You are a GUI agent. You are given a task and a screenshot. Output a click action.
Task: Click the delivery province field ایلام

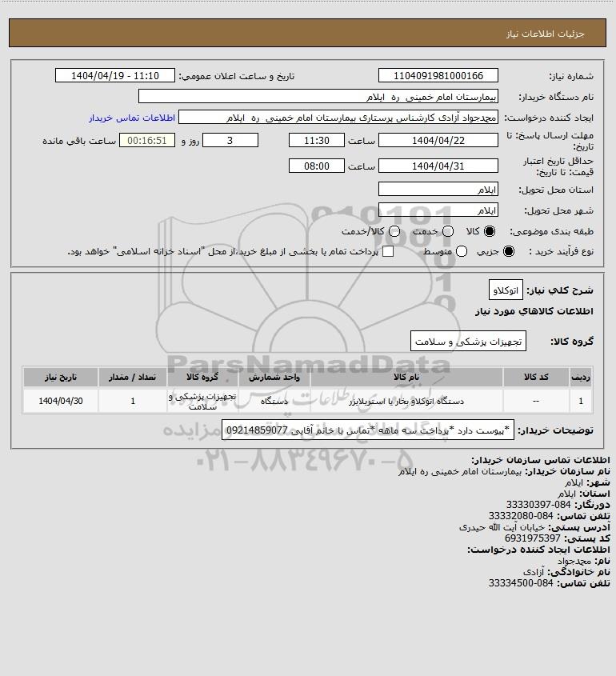(438, 189)
